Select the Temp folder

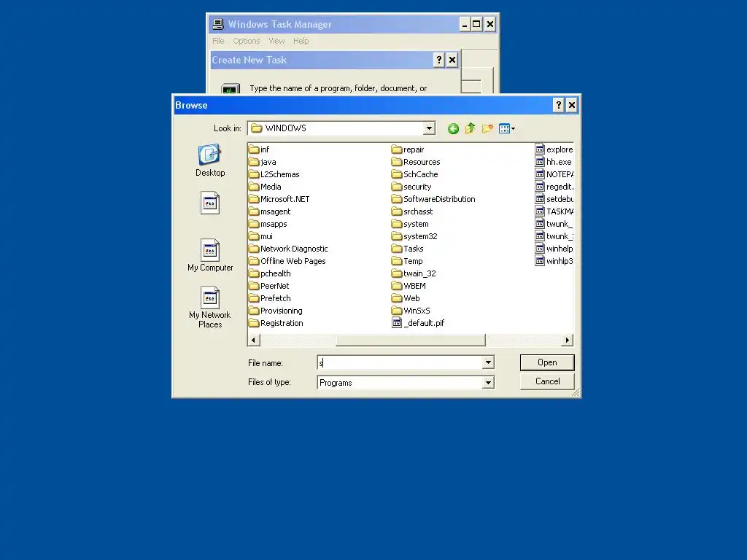coord(407,261)
